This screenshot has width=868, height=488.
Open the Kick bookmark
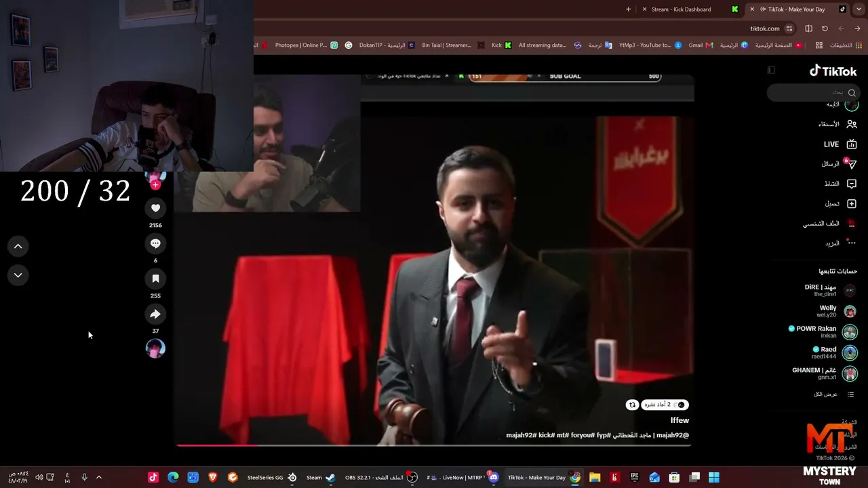click(502, 45)
